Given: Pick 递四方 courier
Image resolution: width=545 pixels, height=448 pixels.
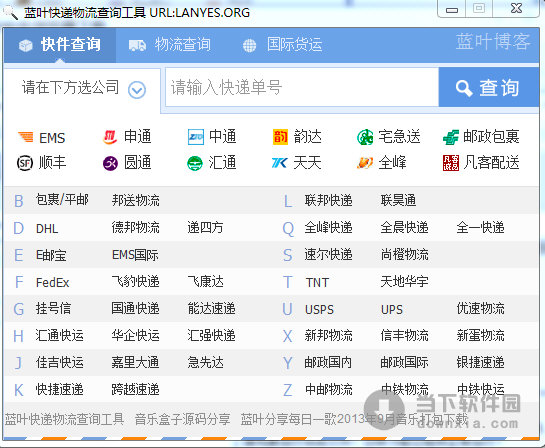Looking at the screenshot, I should pyautogui.click(x=205, y=228).
